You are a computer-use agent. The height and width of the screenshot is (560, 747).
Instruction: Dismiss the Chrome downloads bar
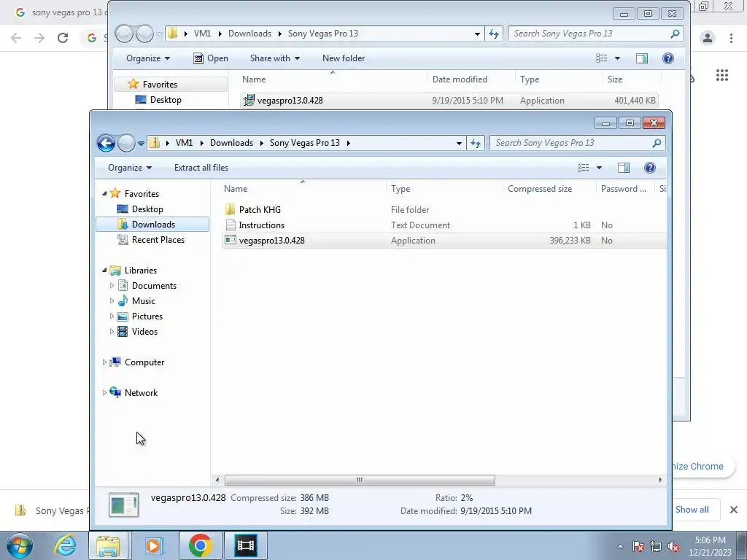[734, 510]
